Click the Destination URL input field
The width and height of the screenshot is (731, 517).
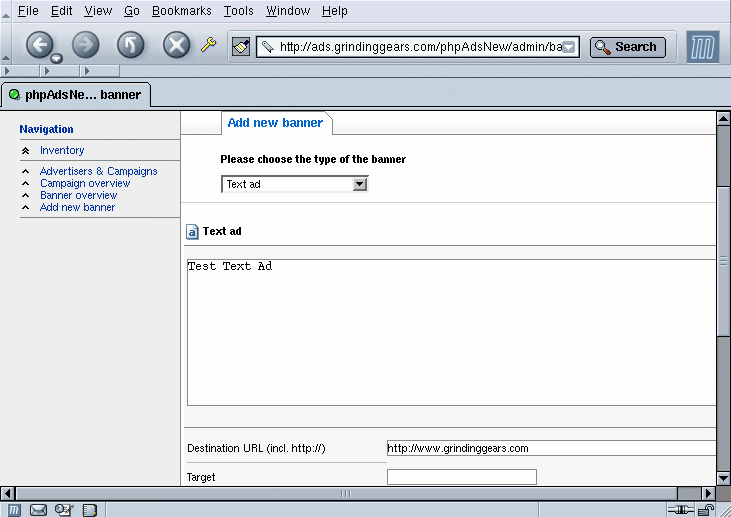coord(551,448)
